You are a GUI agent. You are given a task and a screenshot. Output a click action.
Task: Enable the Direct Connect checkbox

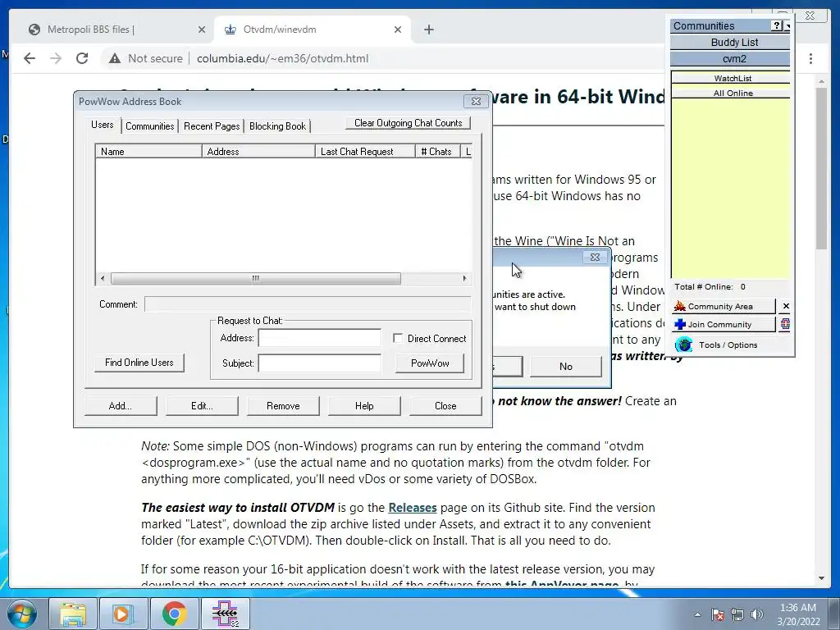point(398,338)
